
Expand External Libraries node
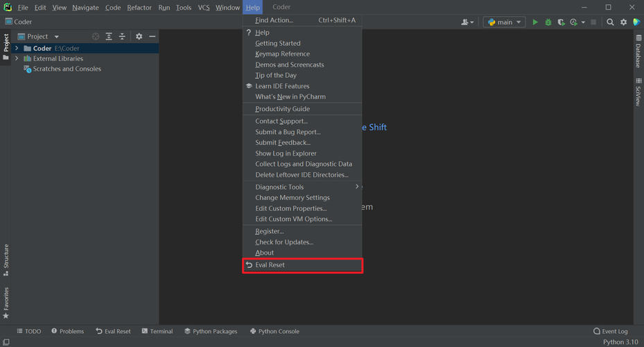tap(17, 58)
